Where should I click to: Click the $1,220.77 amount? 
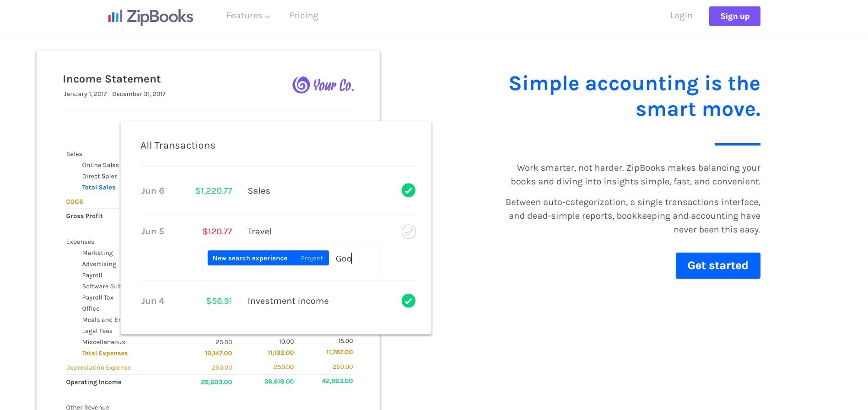(214, 191)
